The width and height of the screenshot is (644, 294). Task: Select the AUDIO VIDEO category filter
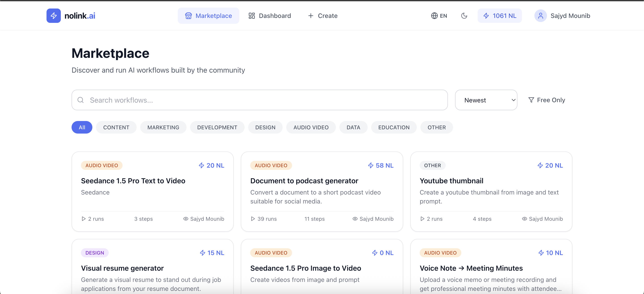coord(311,127)
